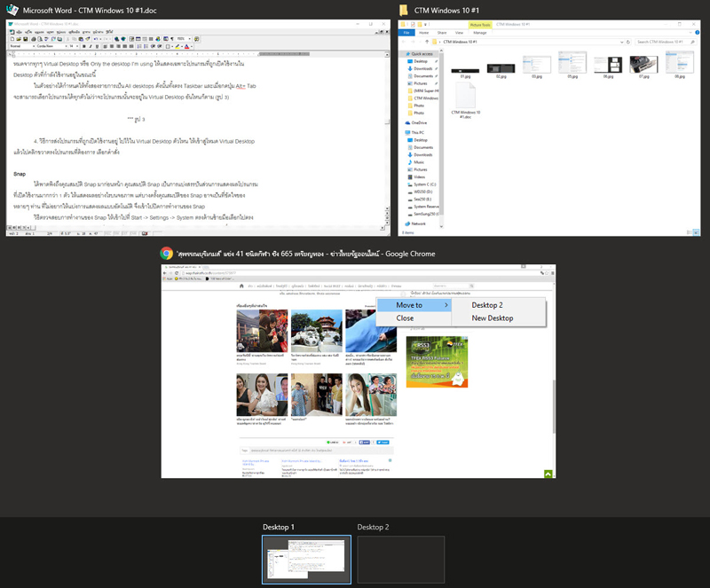Select Videos under This PC
This screenshot has height=588, width=710.
coord(419,177)
